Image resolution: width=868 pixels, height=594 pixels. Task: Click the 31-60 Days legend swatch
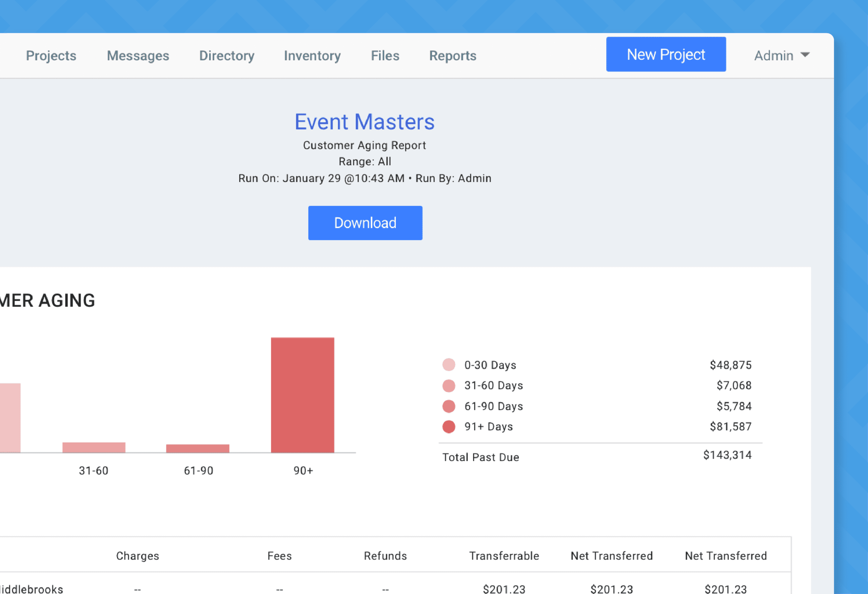[x=449, y=385]
